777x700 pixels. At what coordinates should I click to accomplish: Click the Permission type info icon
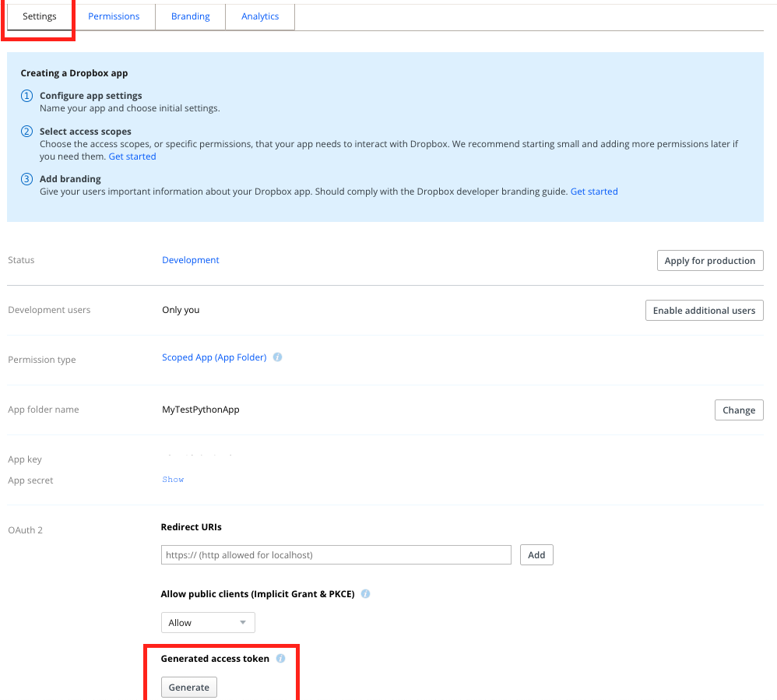277,357
